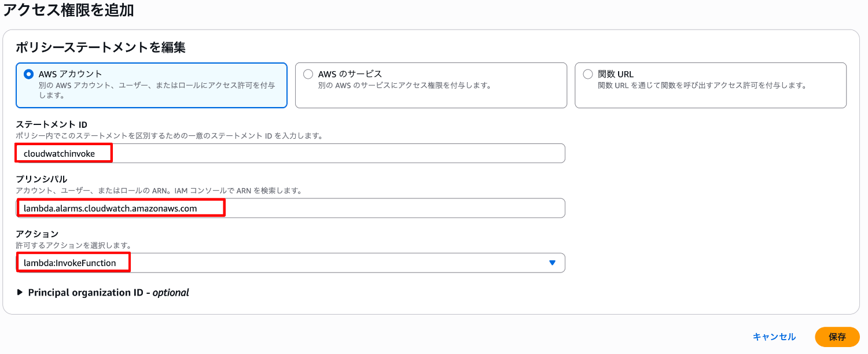This screenshot has width=868, height=354.
Task: Click the AWS のサービス card description text
Action: 404,86
